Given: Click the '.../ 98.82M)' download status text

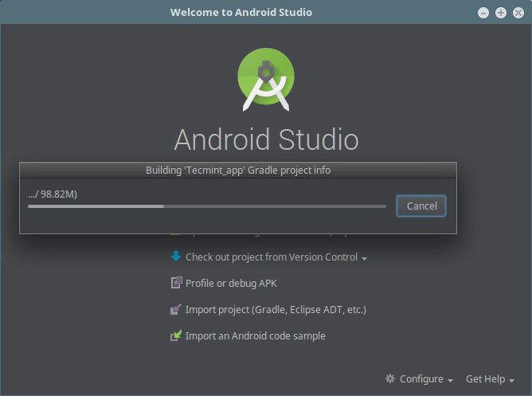Looking at the screenshot, I should tap(53, 194).
